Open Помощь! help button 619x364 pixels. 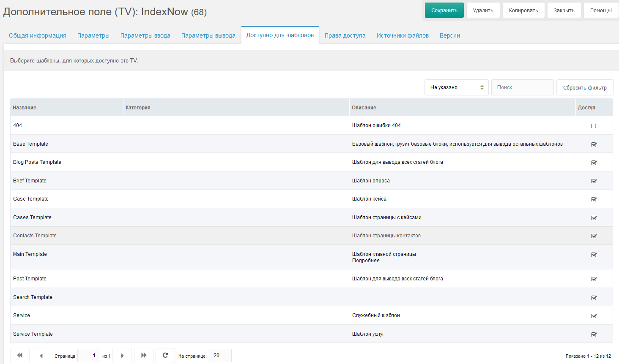tap(601, 10)
